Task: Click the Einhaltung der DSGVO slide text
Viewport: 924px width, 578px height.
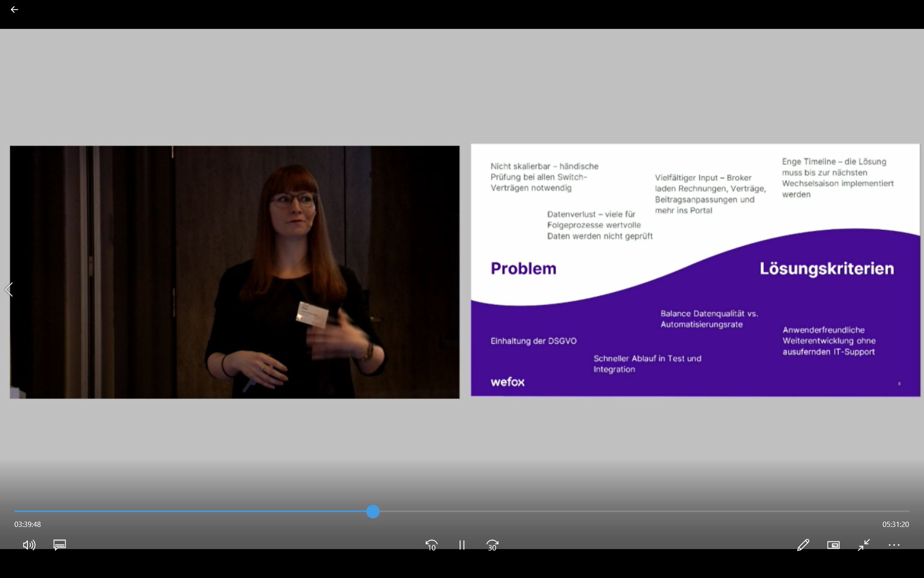Action: pyautogui.click(x=533, y=341)
